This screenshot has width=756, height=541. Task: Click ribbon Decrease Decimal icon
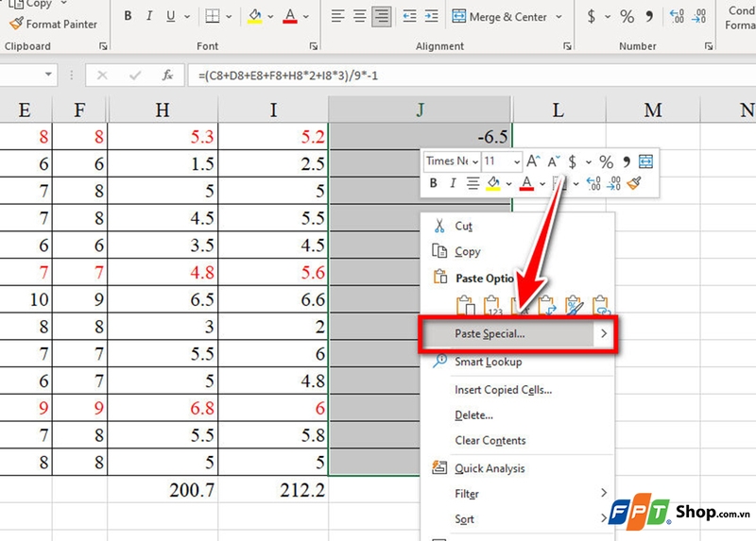[698, 16]
